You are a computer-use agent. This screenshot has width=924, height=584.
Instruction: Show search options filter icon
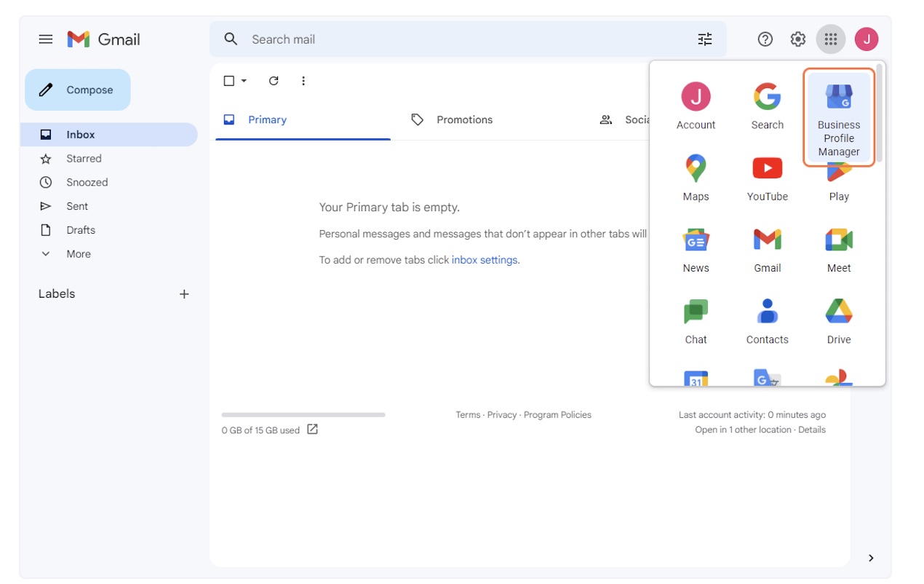[x=705, y=39]
